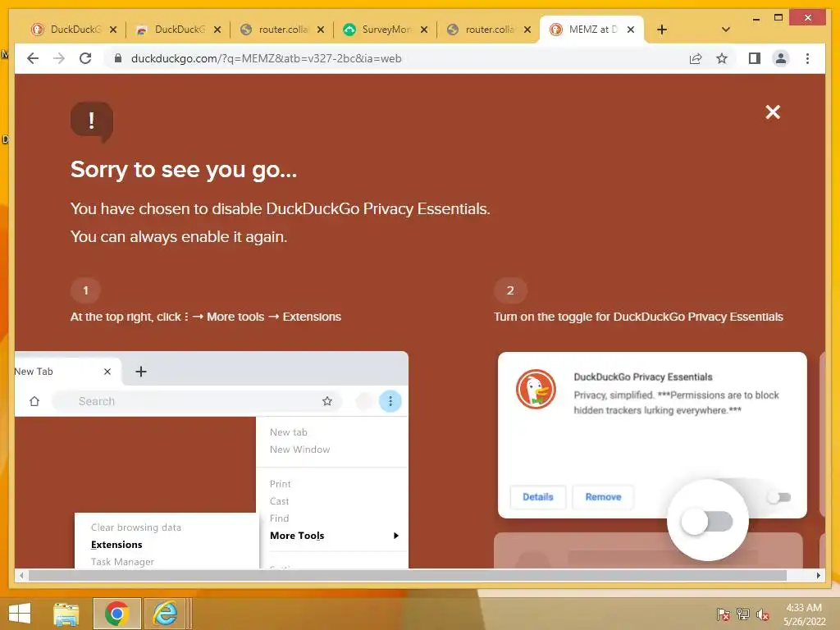The height and width of the screenshot is (630, 840).
Task: Go back with the browser back arrow
Action: (33, 58)
